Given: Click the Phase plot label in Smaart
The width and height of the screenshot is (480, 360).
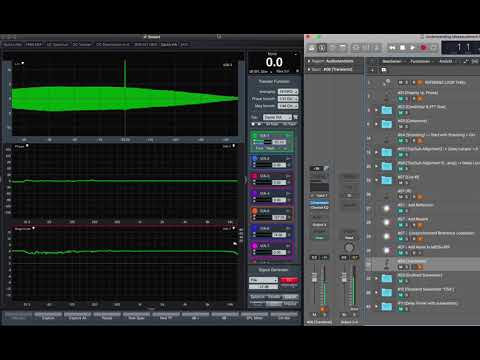Looking at the screenshot, I should point(20,146).
